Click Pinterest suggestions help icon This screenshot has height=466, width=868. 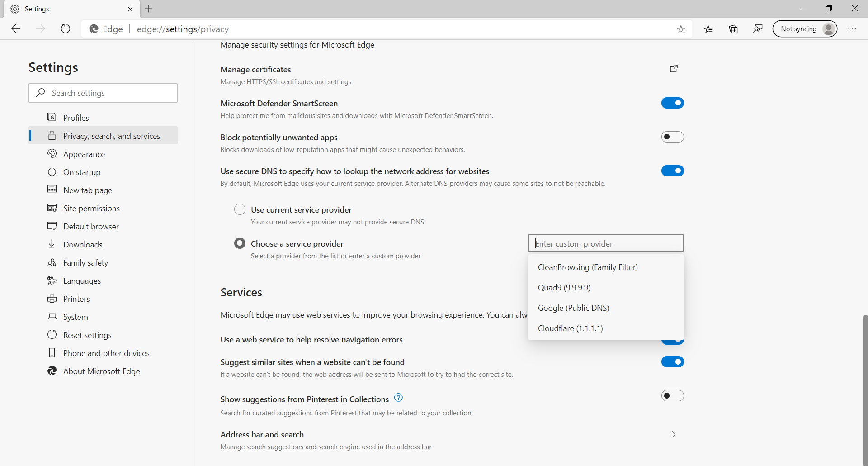pyautogui.click(x=398, y=398)
